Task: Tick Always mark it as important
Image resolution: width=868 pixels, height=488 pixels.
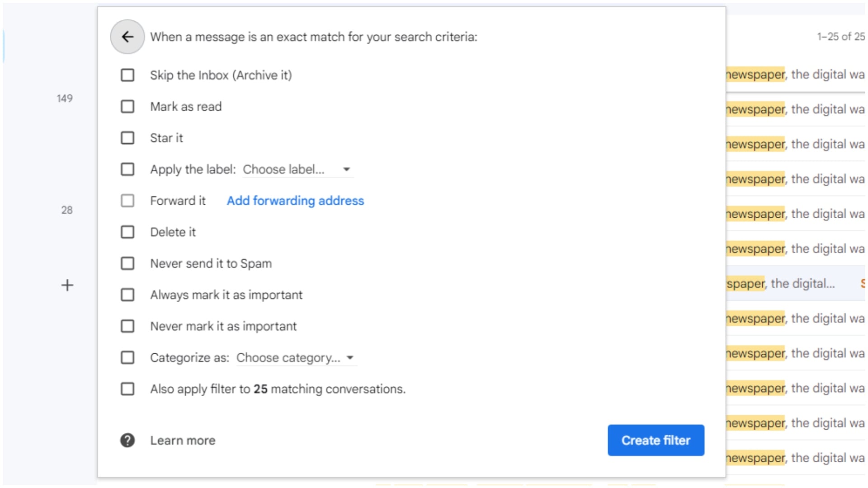Action: click(127, 295)
